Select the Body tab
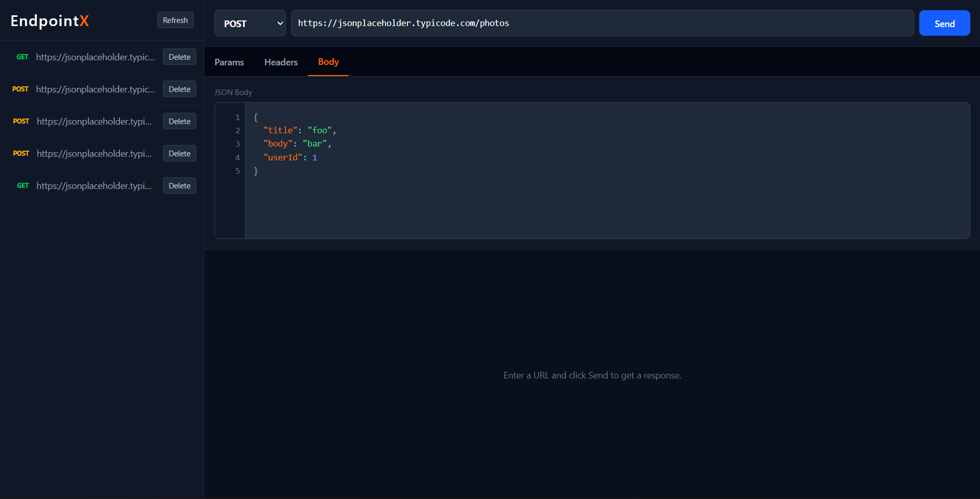Image resolution: width=980 pixels, height=499 pixels. pyautogui.click(x=328, y=62)
